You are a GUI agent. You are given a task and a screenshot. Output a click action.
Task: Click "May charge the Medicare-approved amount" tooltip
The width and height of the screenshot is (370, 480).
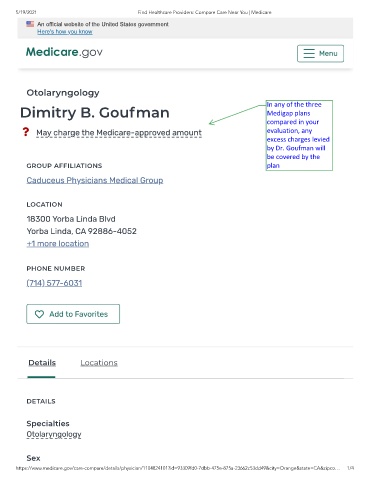click(119, 133)
